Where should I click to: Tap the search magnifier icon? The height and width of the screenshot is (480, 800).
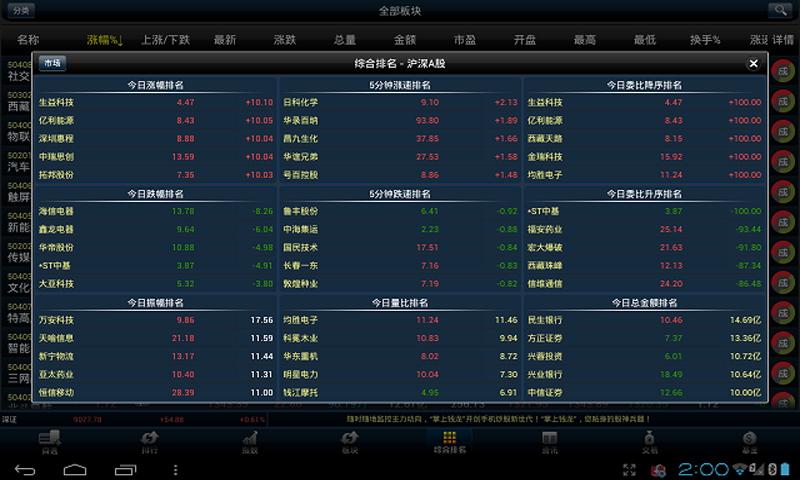(779, 11)
